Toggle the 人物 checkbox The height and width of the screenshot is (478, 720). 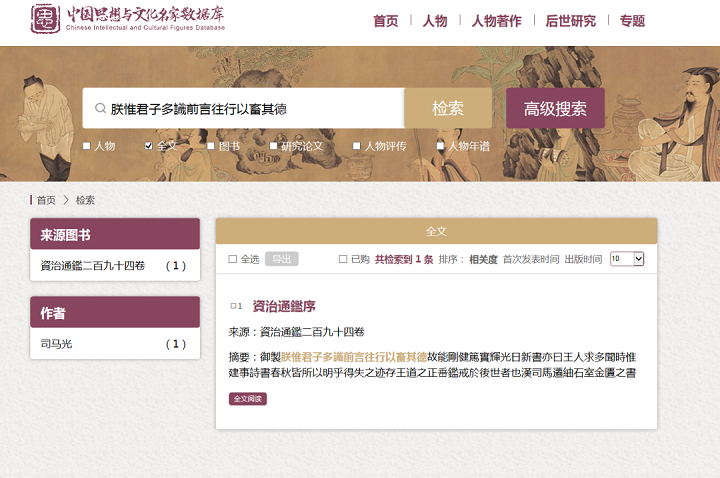click(x=87, y=146)
